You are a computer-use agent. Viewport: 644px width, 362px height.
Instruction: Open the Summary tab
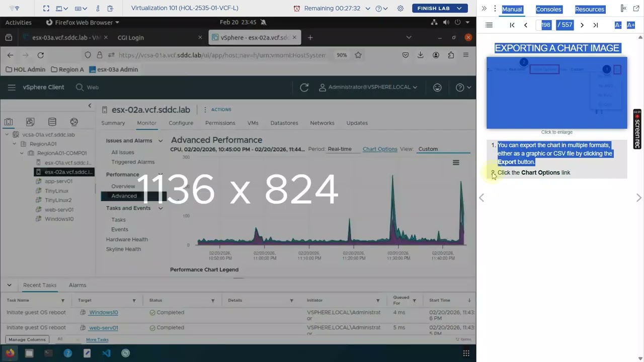[x=113, y=123]
